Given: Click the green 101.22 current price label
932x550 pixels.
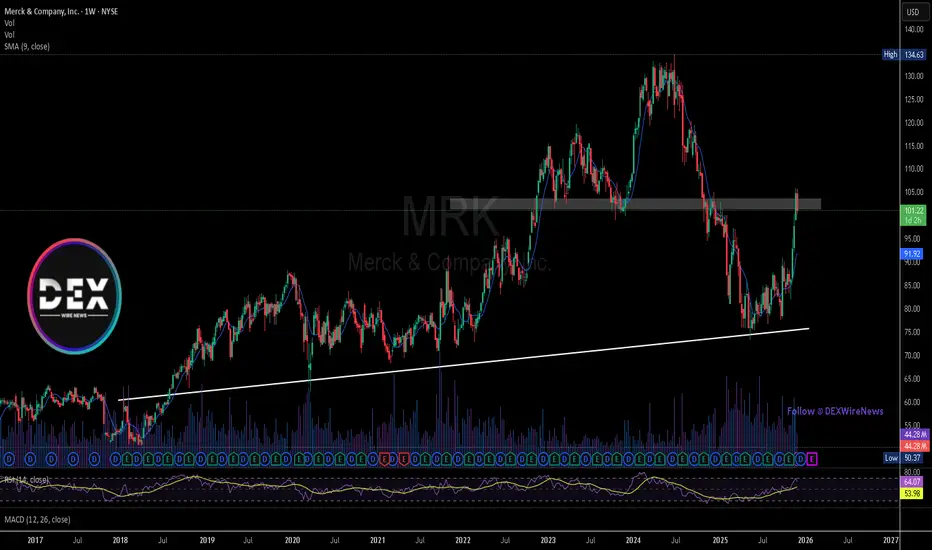Looking at the screenshot, I should pyautogui.click(x=914, y=215).
